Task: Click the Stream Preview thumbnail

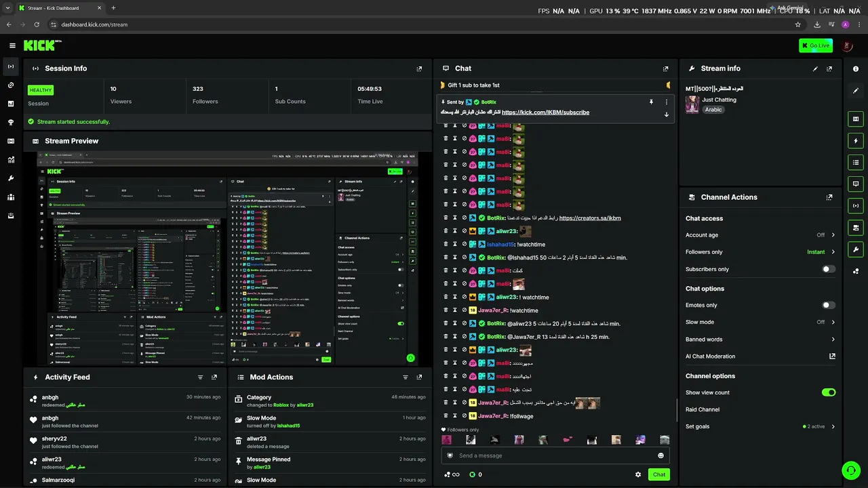Action: pos(228,259)
